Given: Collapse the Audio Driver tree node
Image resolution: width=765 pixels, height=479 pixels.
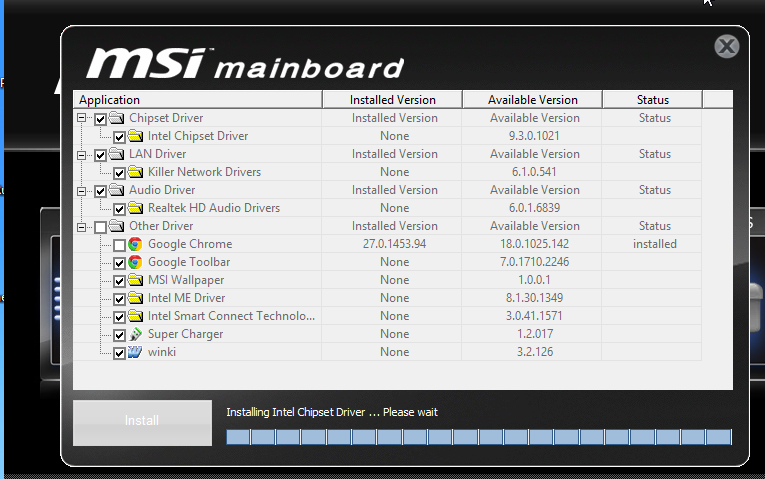Looking at the screenshot, I should 82,190.
